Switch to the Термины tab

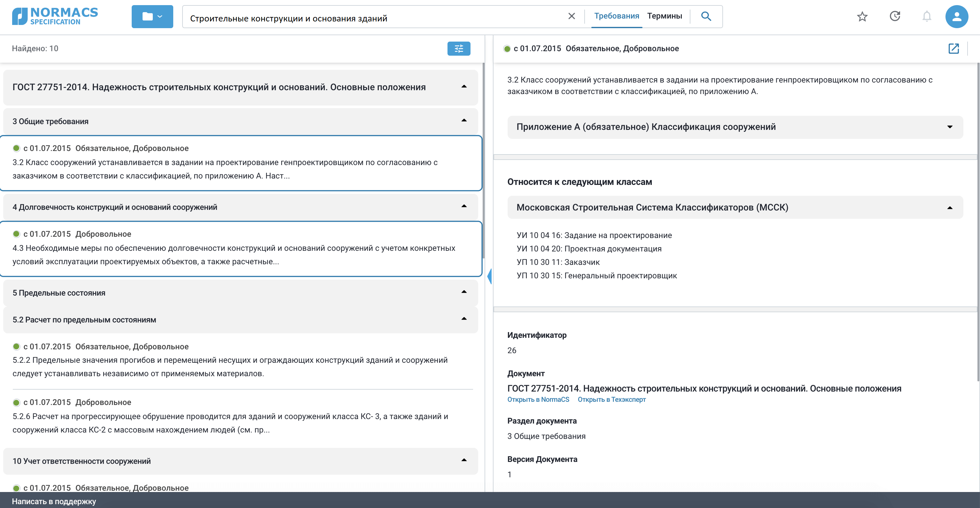[x=665, y=16]
